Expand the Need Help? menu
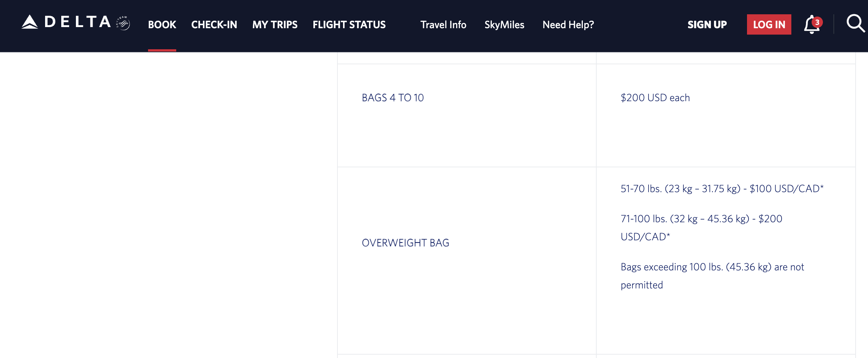 point(568,25)
